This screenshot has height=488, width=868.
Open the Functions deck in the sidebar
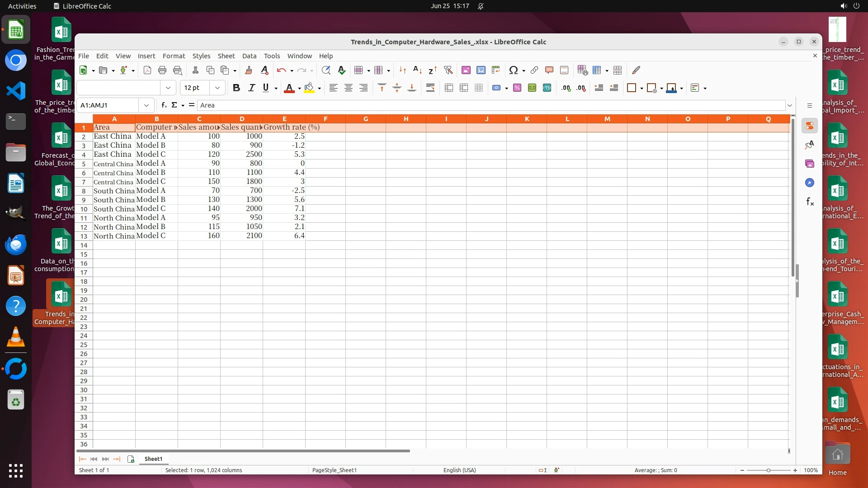[810, 202]
